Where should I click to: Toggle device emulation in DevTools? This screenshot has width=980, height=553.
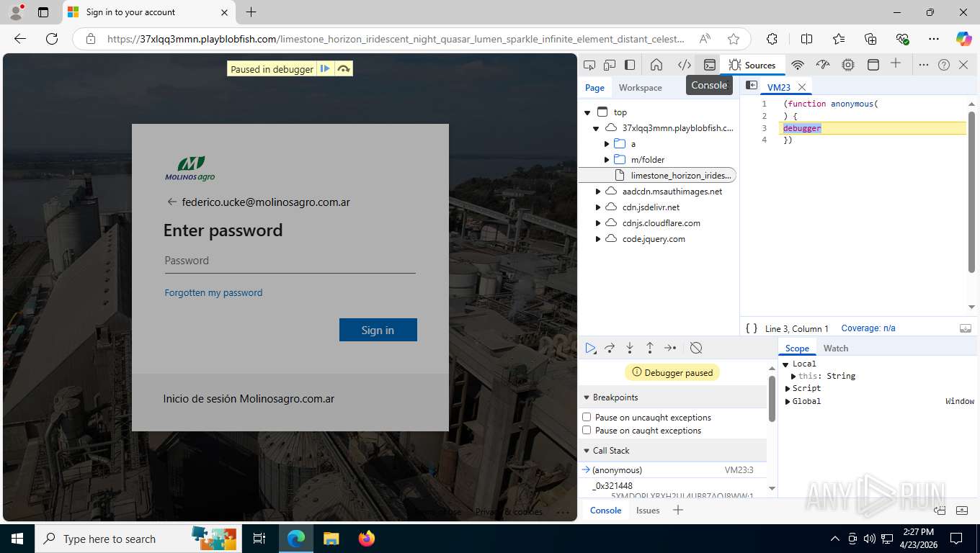pyautogui.click(x=610, y=65)
